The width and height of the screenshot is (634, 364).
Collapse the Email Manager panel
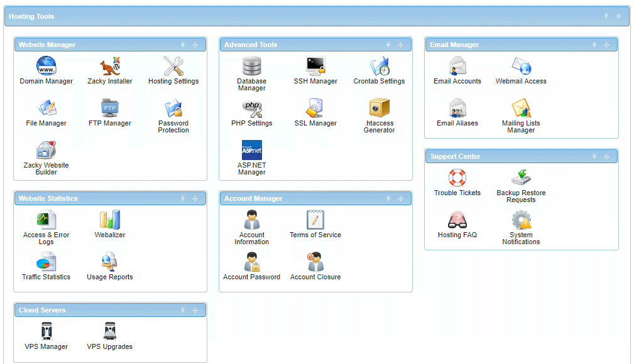click(x=594, y=45)
